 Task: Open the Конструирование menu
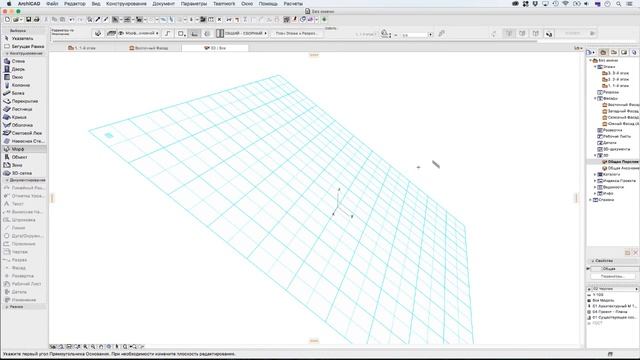(x=126, y=4)
